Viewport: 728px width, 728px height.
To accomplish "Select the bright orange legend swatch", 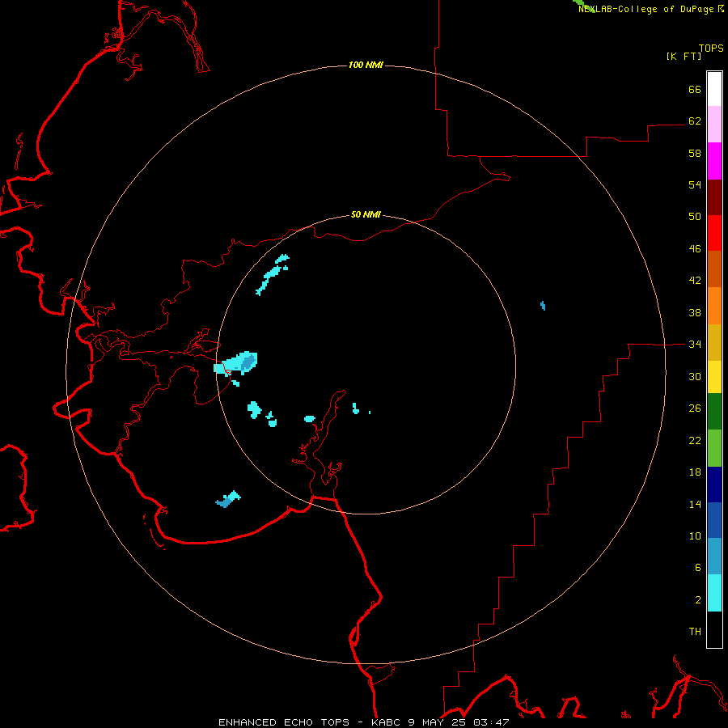I will [714, 306].
